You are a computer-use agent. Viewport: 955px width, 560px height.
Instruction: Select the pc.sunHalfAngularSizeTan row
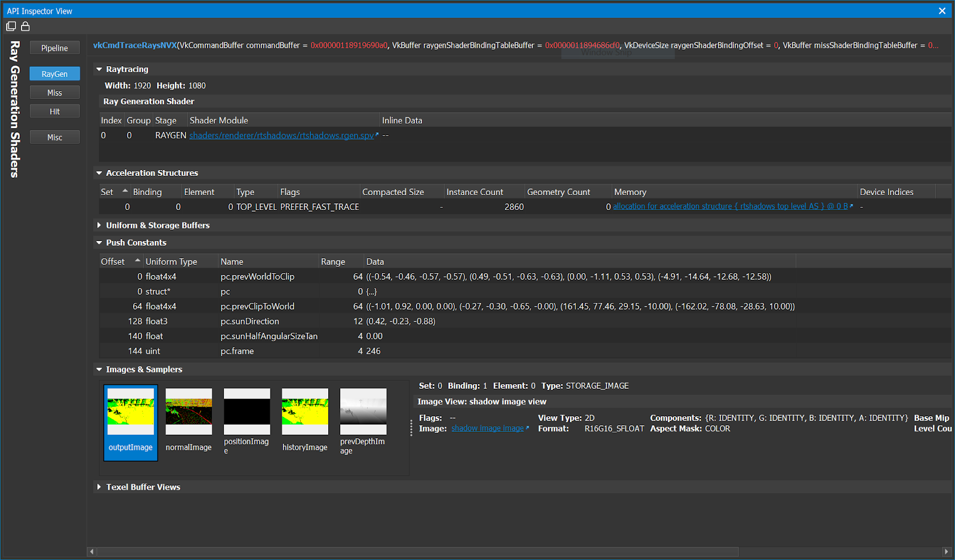pos(525,336)
